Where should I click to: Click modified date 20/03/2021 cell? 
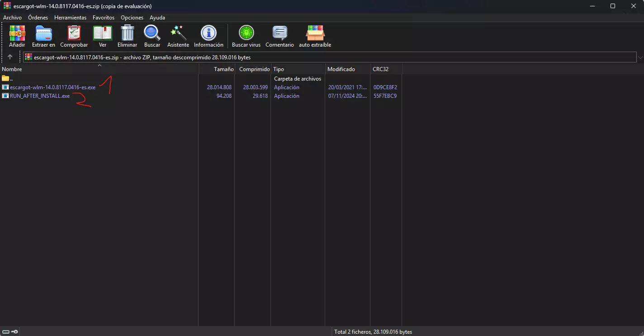point(347,87)
